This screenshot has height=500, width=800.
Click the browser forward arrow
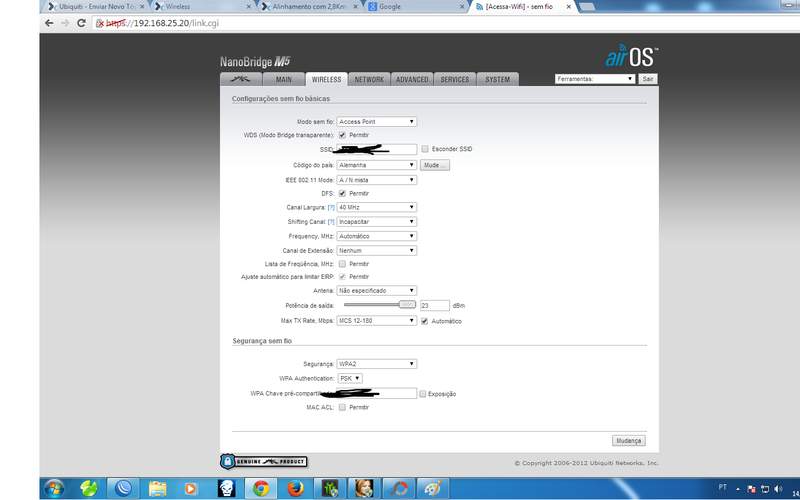pyautogui.click(x=65, y=23)
